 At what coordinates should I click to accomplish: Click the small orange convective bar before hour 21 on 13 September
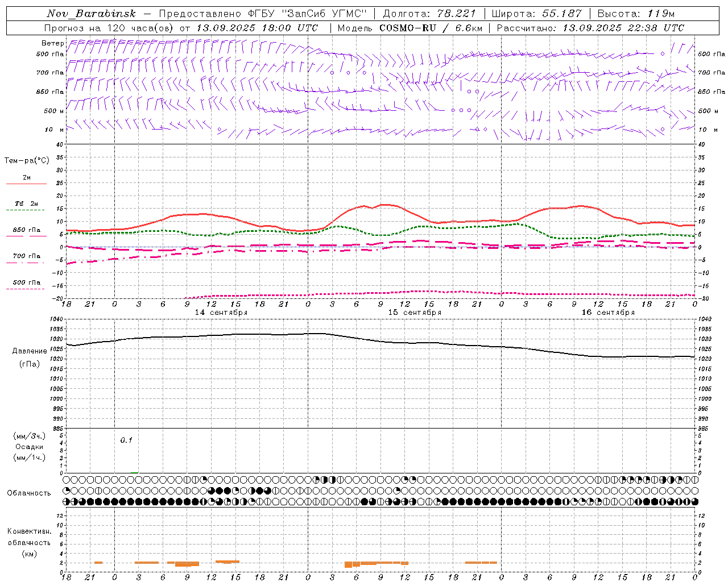pyautogui.click(x=98, y=563)
